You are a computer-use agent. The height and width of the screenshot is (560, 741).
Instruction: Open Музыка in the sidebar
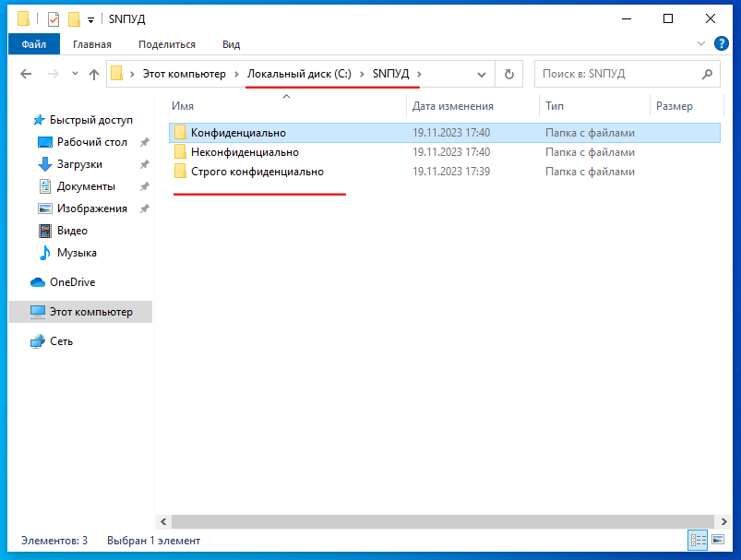[x=77, y=253]
